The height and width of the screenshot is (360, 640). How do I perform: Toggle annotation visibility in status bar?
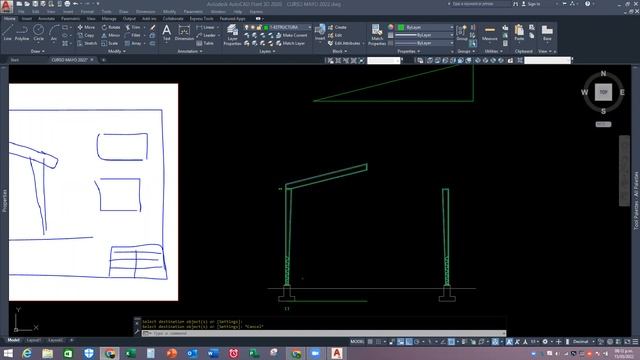pos(509,342)
